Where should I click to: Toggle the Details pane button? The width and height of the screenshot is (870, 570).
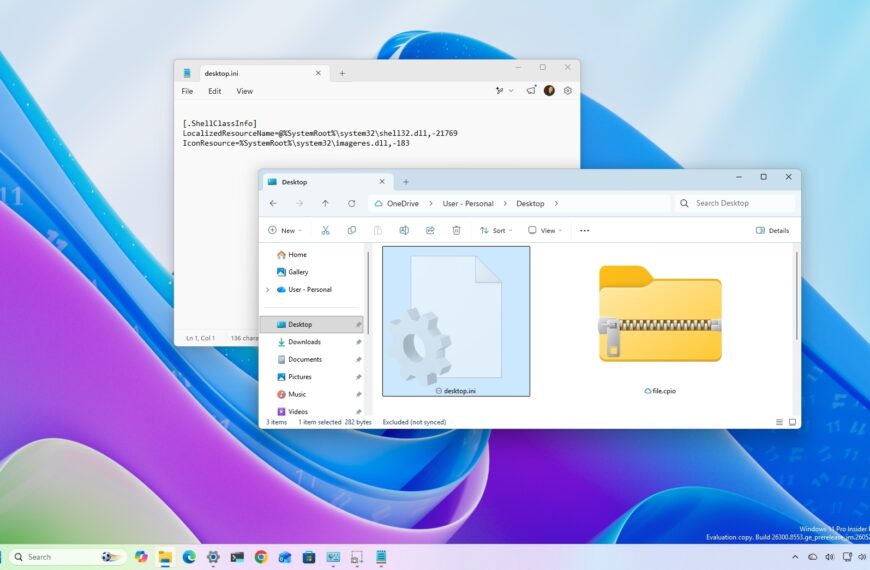[x=772, y=230]
